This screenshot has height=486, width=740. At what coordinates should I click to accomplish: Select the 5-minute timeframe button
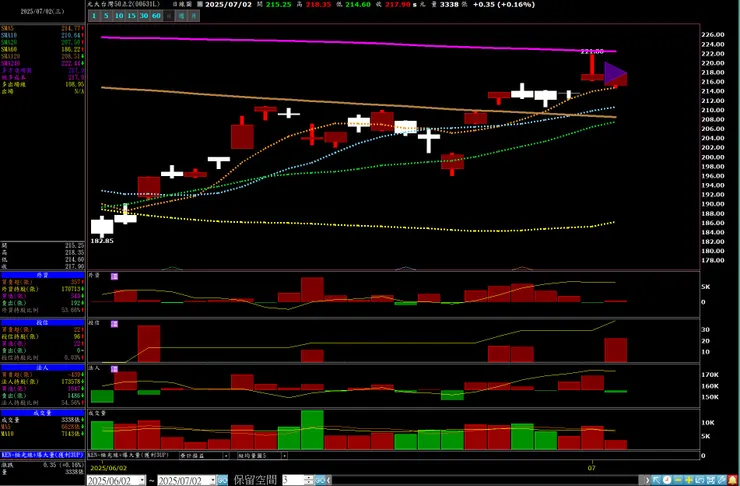106,16
